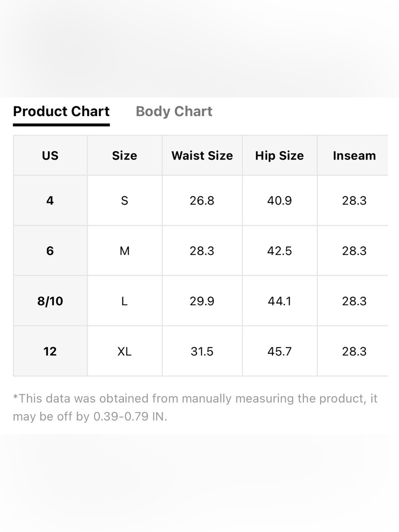Switch to the Body Chart tab
Screen dimensions: 399x532
coord(174,111)
